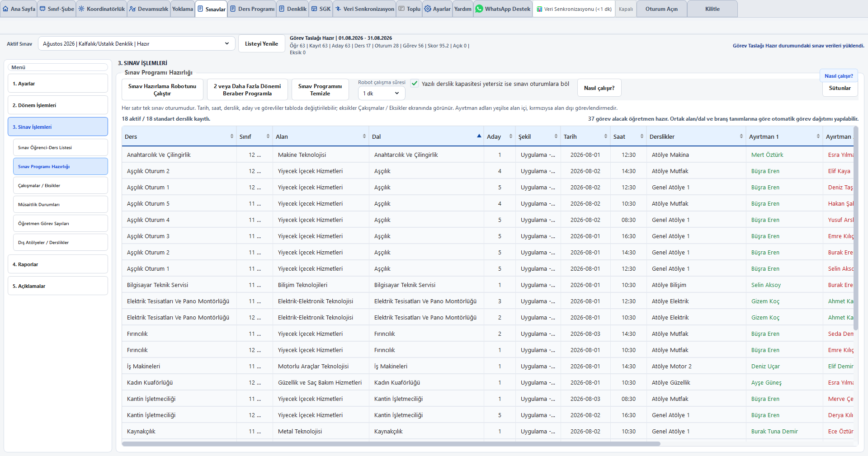This screenshot has width=868, height=456.
Task: Click the SGK tab icon
Action: [314, 9]
